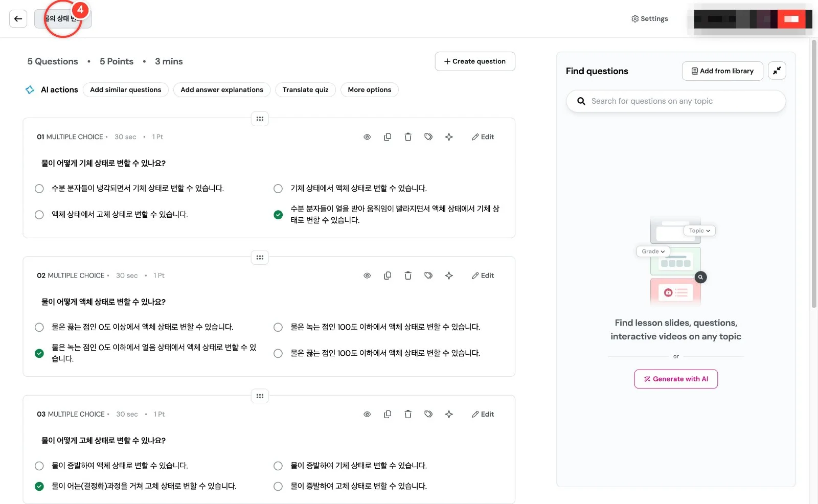
Task: Click Add from library
Action: (x=722, y=71)
